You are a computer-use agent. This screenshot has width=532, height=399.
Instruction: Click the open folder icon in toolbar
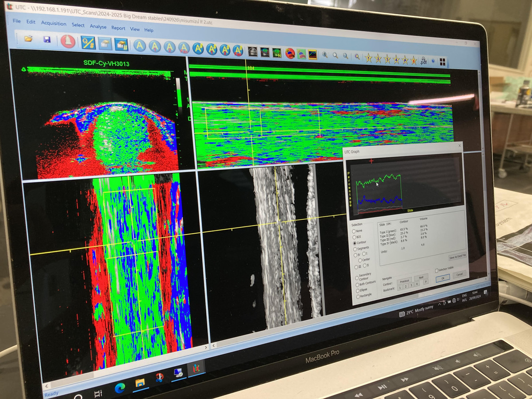28,39
